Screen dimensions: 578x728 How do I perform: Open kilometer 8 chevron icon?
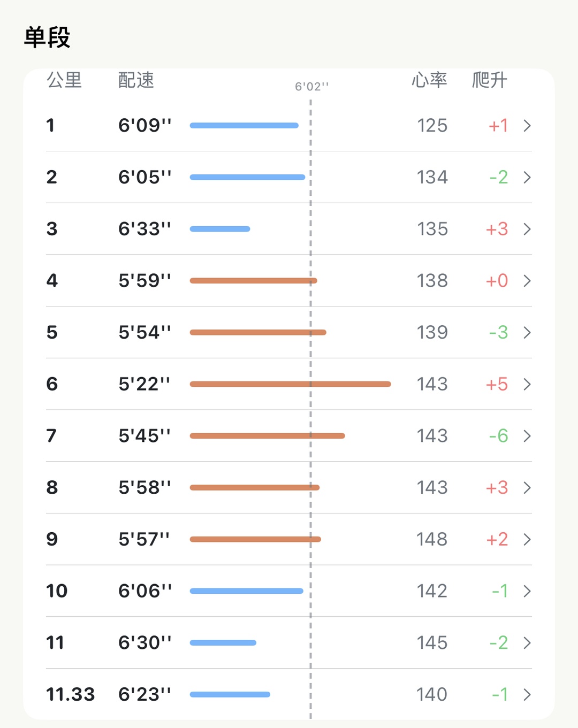point(527,487)
